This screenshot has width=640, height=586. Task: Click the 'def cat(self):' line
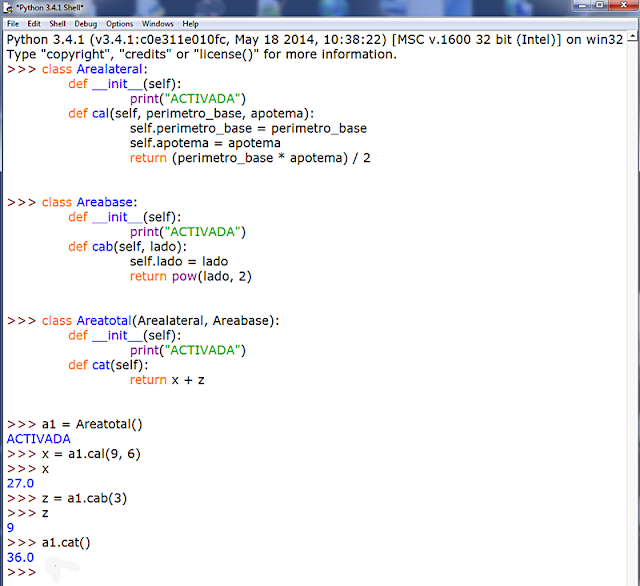(108, 365)
